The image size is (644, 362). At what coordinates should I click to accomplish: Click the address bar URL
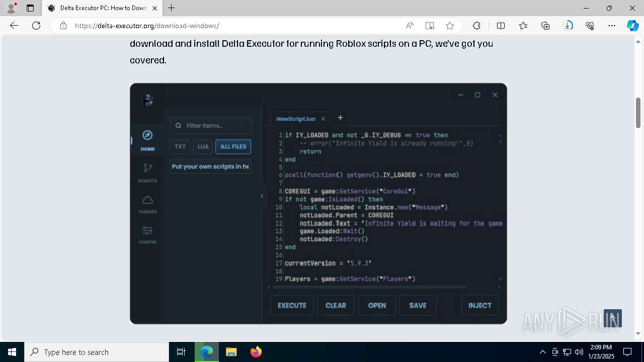pyautogui.click(x=147, y=26)
